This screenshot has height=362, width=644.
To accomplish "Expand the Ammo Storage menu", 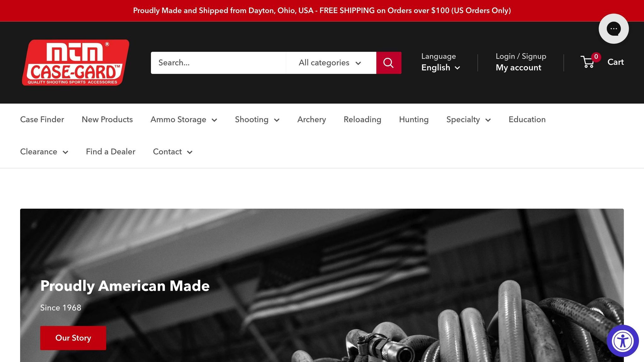I will pyautogui.click(x=184, y=120).
